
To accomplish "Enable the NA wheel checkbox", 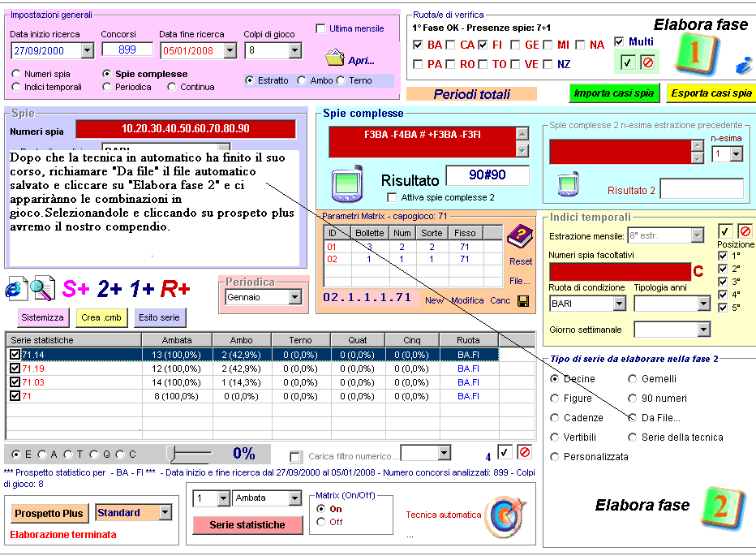I will coord(580,45).
